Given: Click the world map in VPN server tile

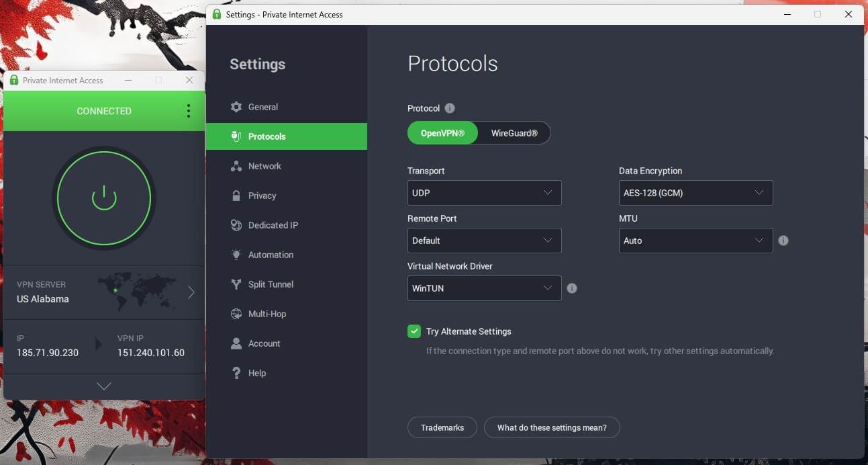Looking at the screenshot, I should coord(137,292).
